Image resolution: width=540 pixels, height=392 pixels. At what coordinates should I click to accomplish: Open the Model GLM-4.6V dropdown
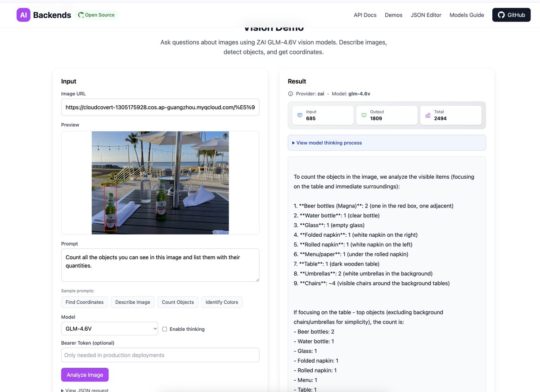click(x=110, y=329)
